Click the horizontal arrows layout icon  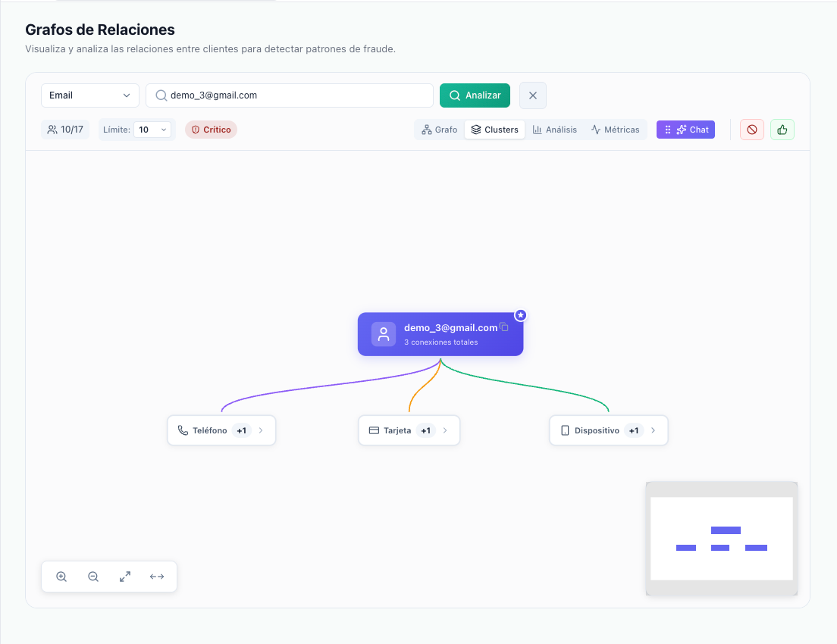[157, 577]
